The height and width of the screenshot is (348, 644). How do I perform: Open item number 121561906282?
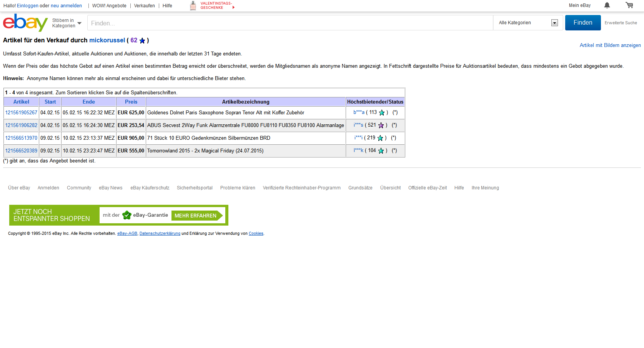click(21, 125)
